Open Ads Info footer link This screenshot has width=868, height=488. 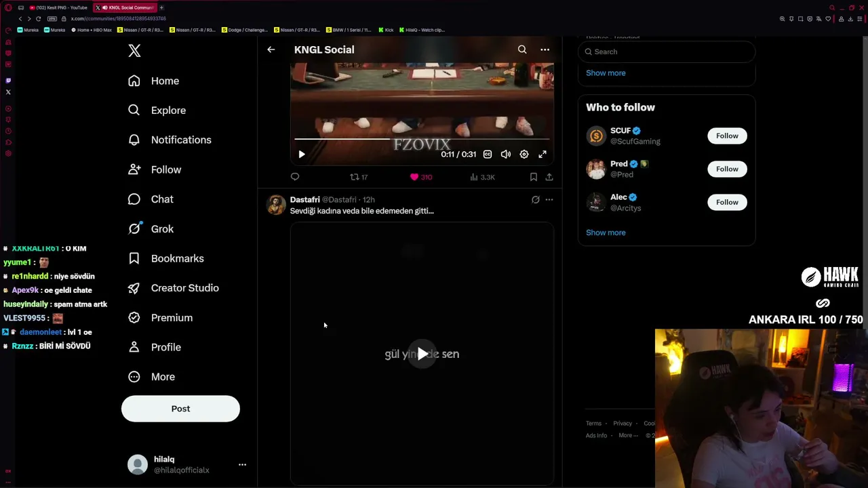coord(597,436)
